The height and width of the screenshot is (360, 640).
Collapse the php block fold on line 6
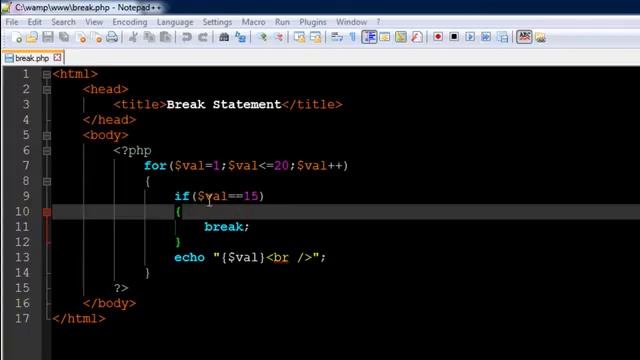tap(47, 151)
